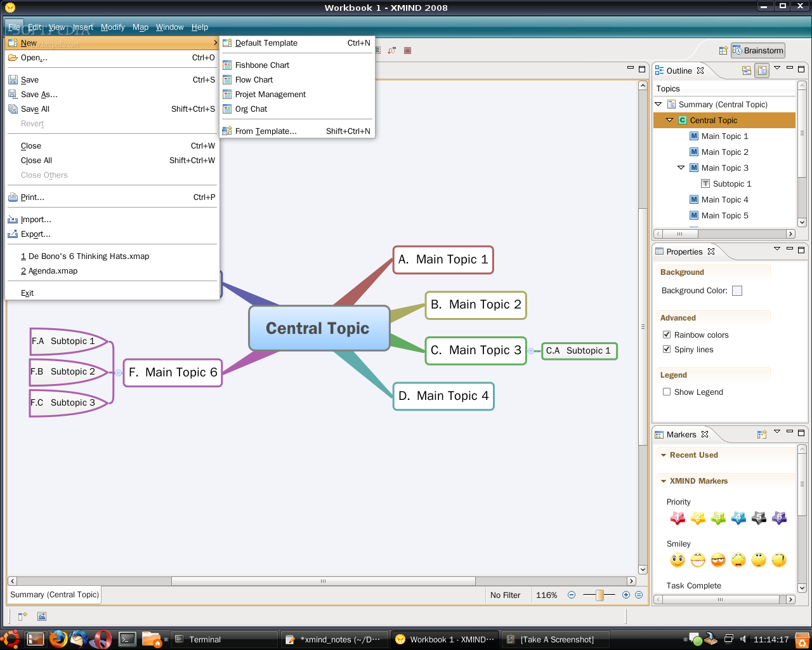Toggle the Rainbow colors checkbox
The height and width of the screenshot is (650, 812).
point(667,335)
